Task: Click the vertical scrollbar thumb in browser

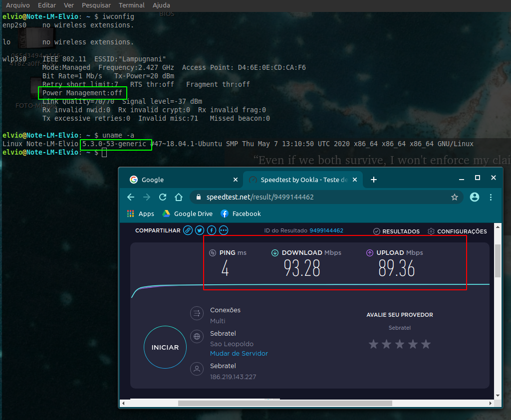Action: click(498, 261)
